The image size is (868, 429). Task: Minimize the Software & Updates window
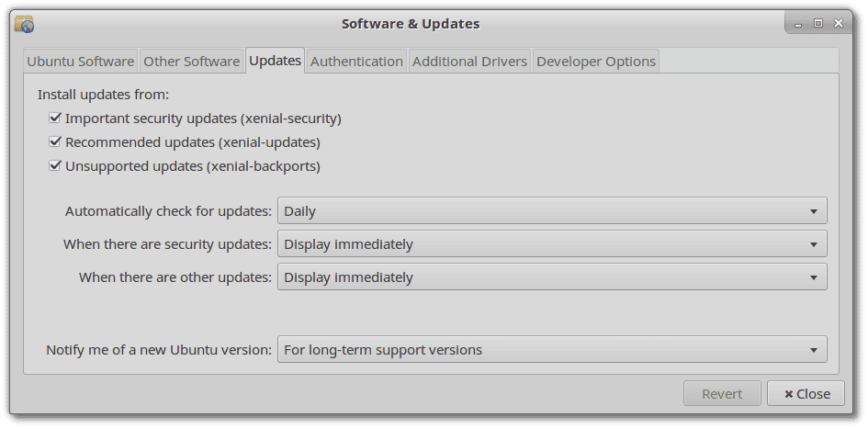tap(798, 24)
